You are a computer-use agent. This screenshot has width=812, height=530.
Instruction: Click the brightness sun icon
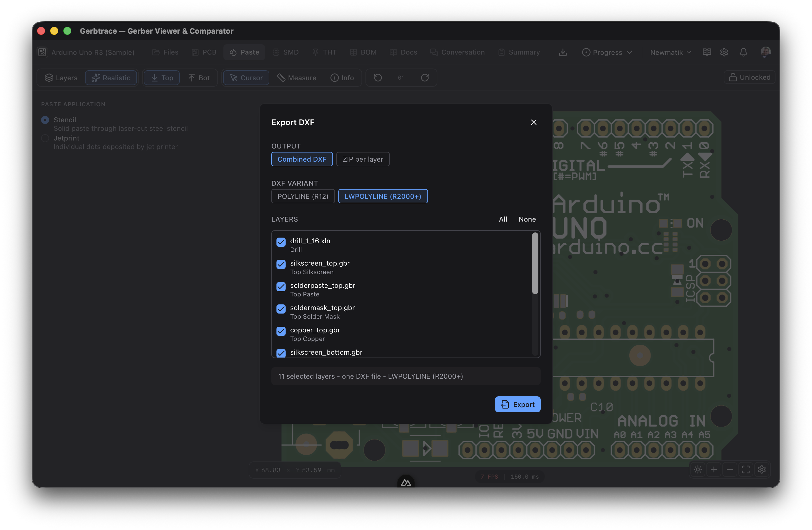698,469
